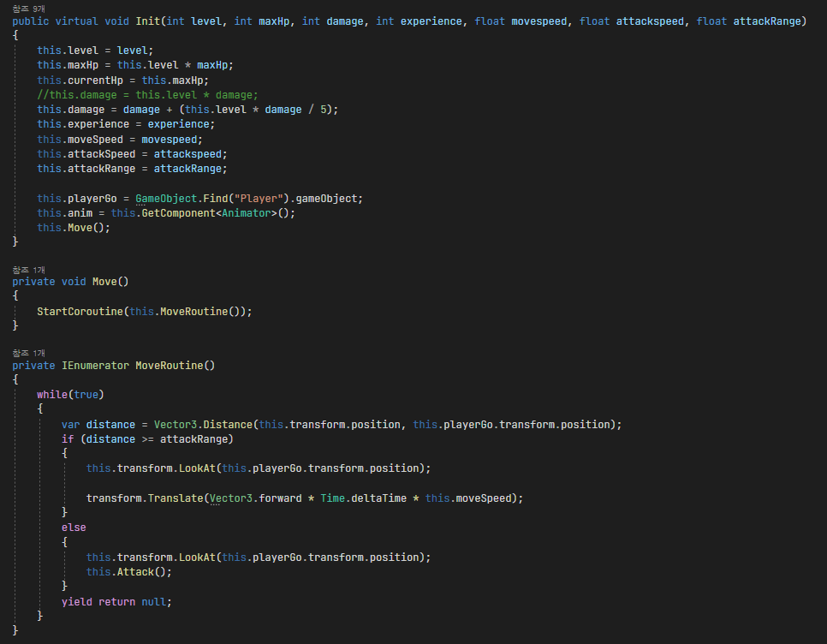Image resolution: width=827 pixels, height=644 pixels.
Task: Click the StartCoroutine call line
Action: click(x=145, y=312)
